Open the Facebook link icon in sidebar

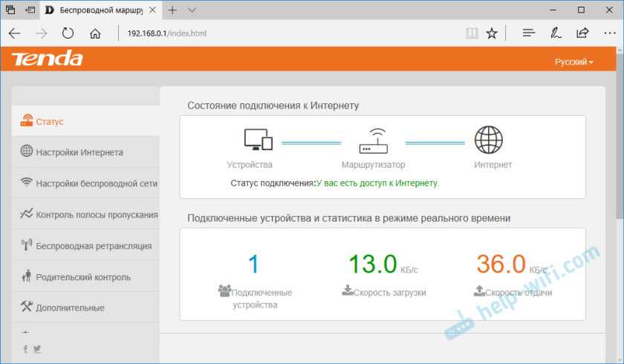[x=25, y=348]
